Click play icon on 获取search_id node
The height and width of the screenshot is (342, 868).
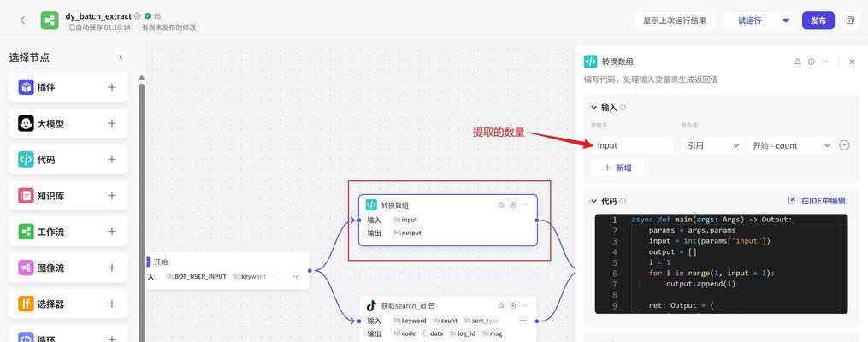coord(512,305)
